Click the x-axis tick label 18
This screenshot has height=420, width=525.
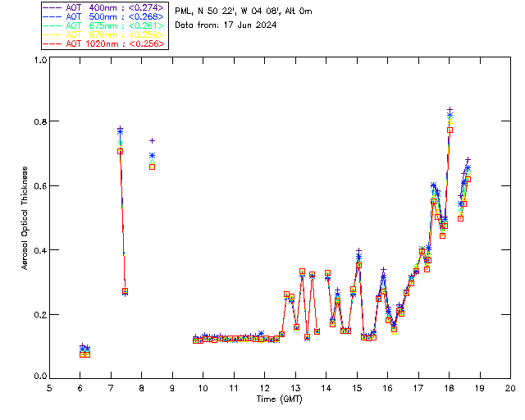point(449,388)
